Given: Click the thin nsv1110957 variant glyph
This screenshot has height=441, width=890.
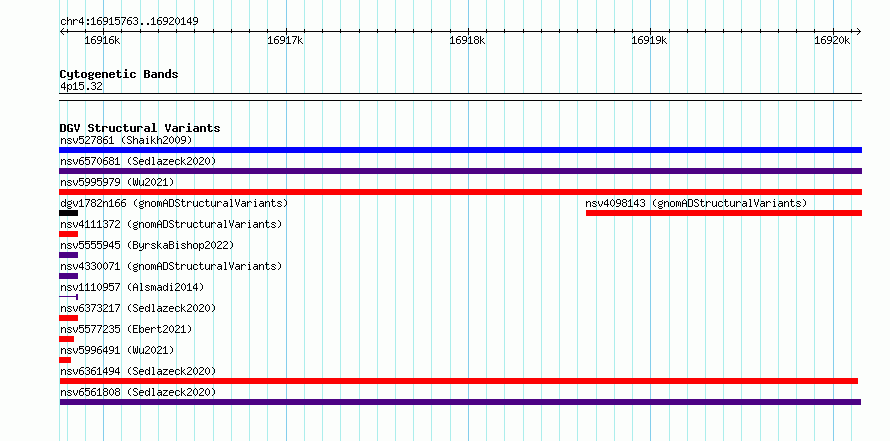Looking at the screenshot, I should [68, 297].
